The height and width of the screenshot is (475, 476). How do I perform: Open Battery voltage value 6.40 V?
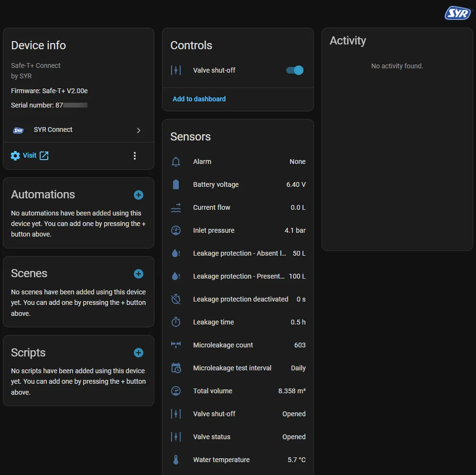(x=296, y=184)
